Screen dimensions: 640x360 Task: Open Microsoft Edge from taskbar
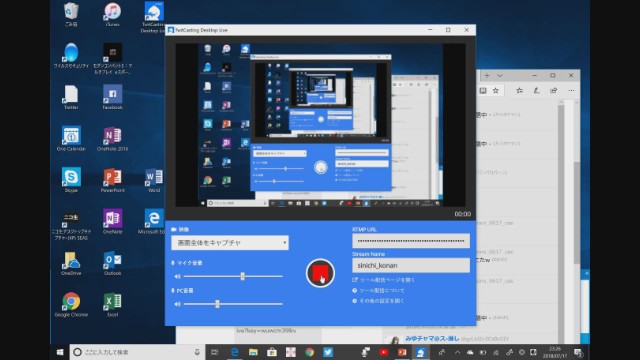pos(235,352)
